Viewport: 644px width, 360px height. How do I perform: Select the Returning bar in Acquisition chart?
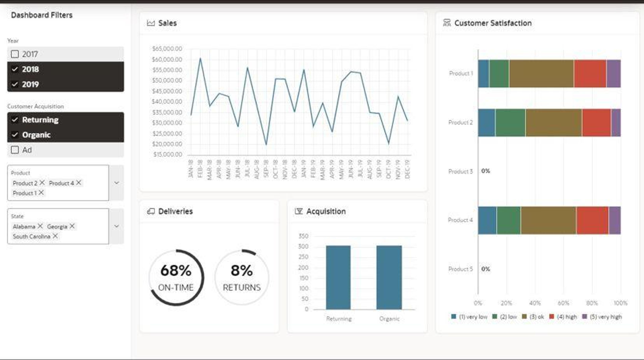(338, 277)
